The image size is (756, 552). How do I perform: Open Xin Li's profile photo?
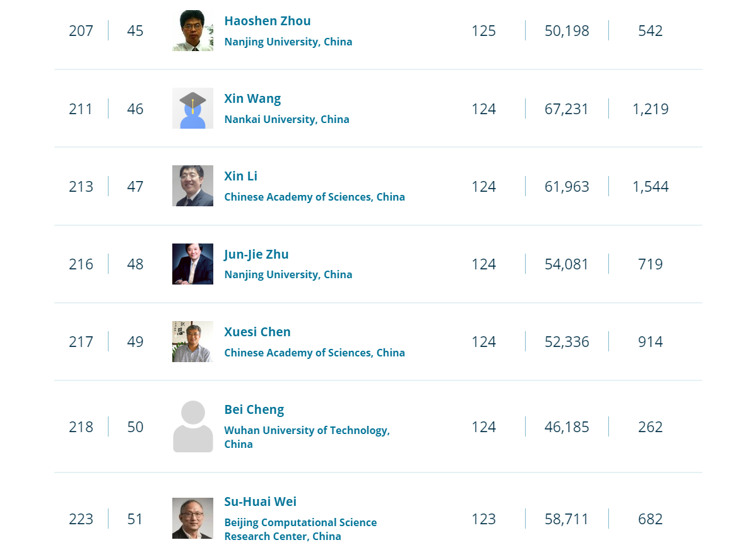[192, 185]
